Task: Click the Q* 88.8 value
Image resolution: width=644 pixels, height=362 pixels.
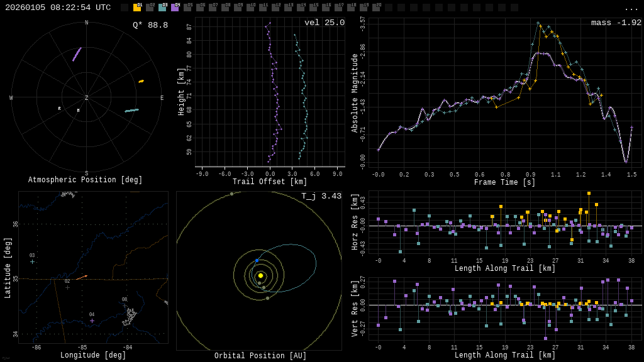Action: click(x=150, y=25)
